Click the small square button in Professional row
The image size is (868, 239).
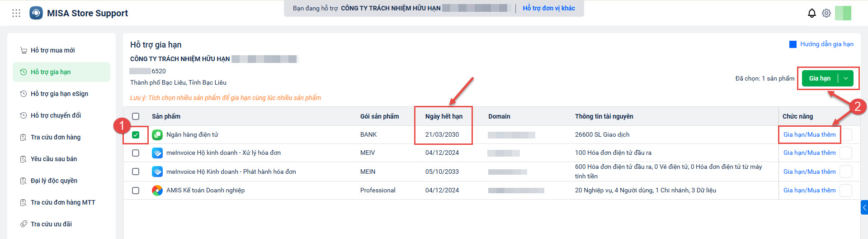[846, 191]
